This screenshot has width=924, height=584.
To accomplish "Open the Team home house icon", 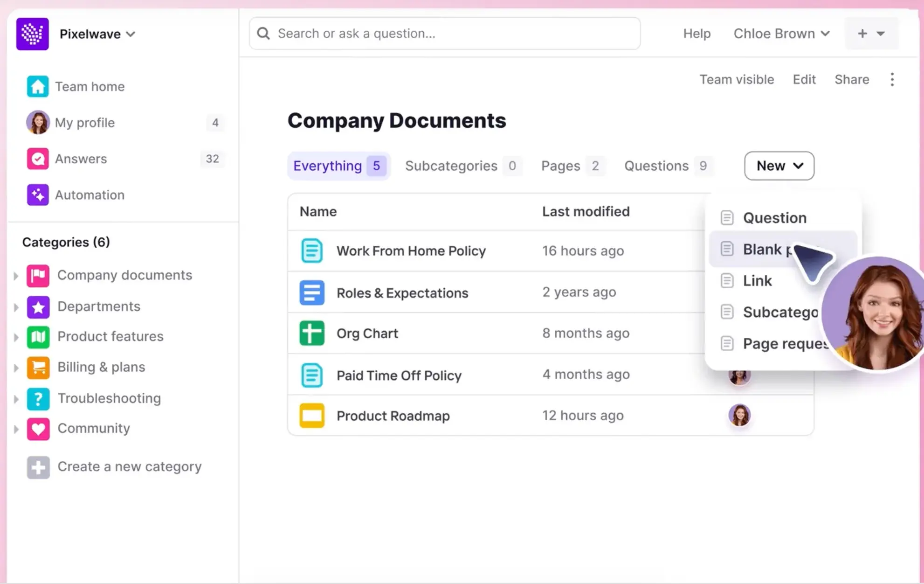I will tap(38, 87).
